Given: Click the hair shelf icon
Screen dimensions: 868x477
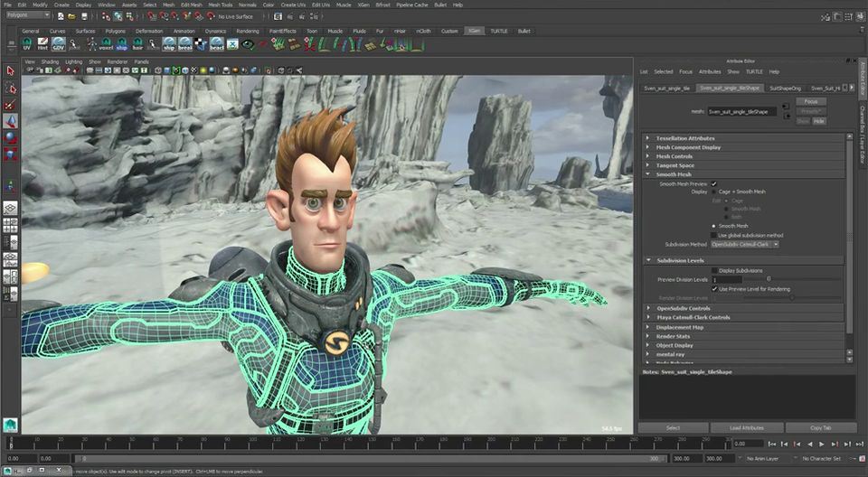Looking at the screenshot, I should pos(136,43).
